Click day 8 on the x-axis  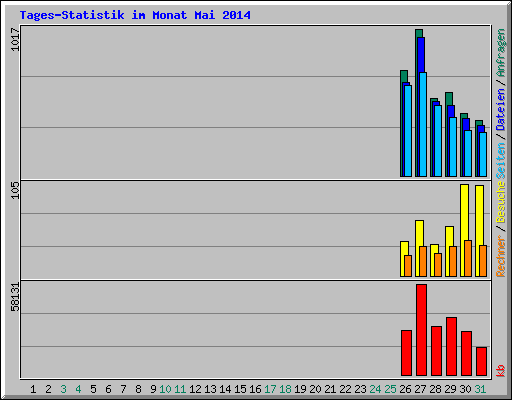click(x=138, y=389)
